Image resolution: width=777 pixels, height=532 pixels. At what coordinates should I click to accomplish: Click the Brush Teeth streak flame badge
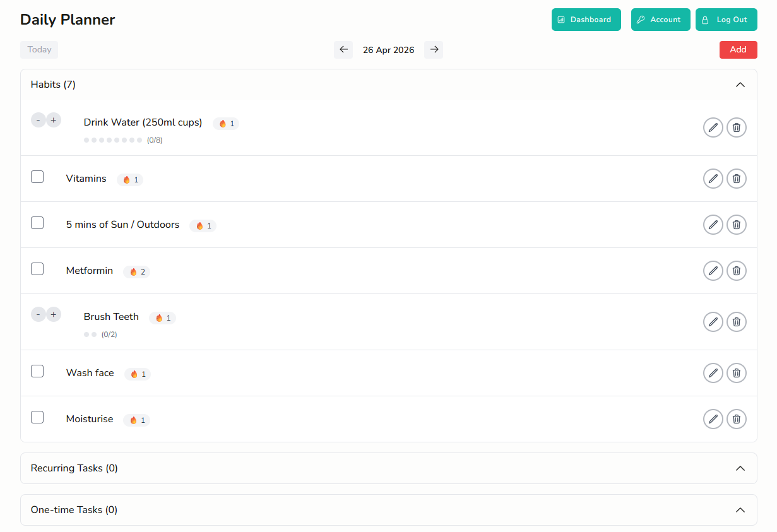[x=163, y=318]
